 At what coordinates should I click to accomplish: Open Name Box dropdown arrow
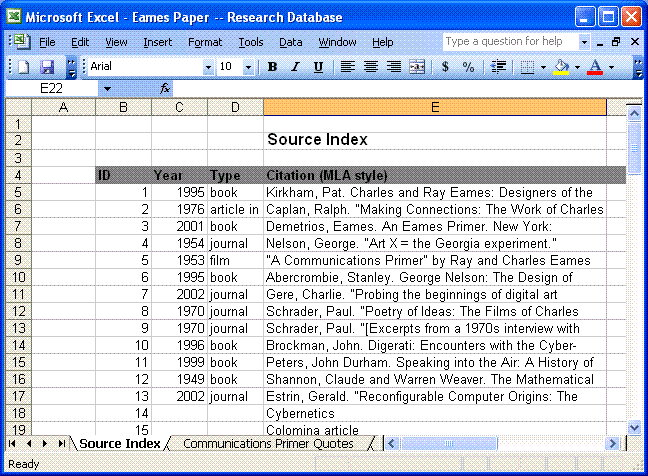[107, 88]
